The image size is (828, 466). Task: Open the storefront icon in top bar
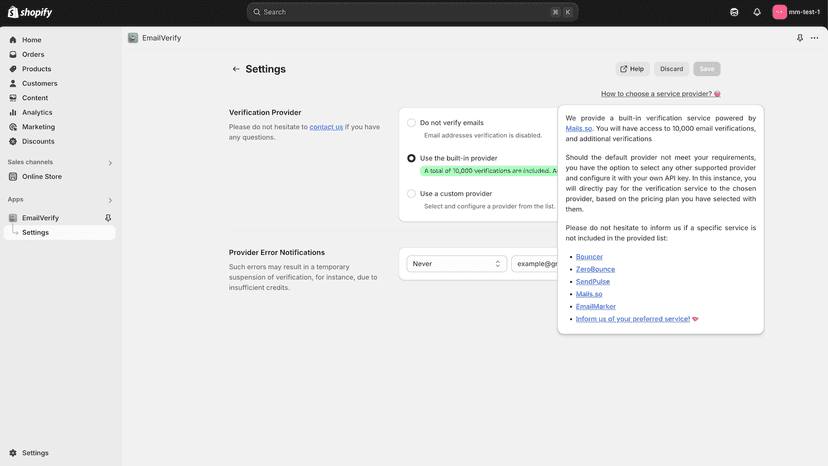click(734, 12)
